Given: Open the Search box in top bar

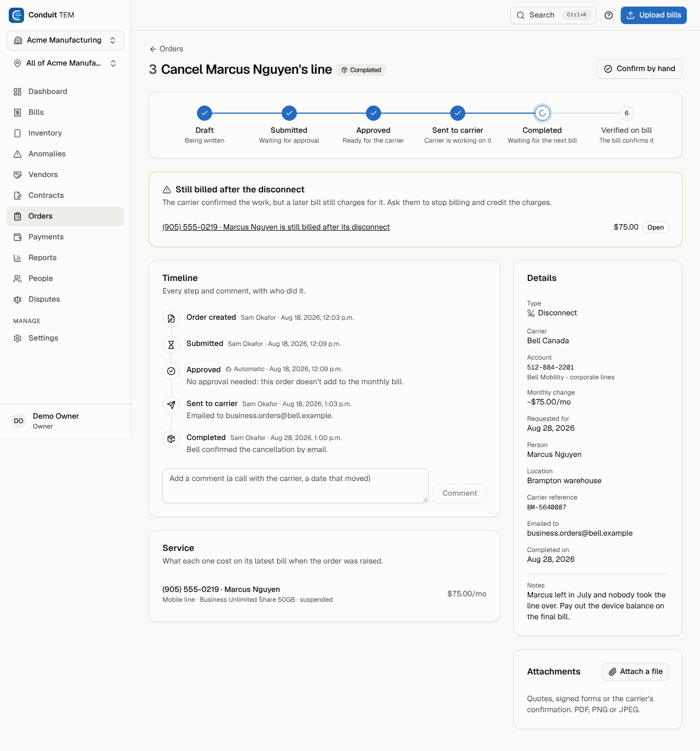Looking at the screenshot, I should (x=553, y=15).
